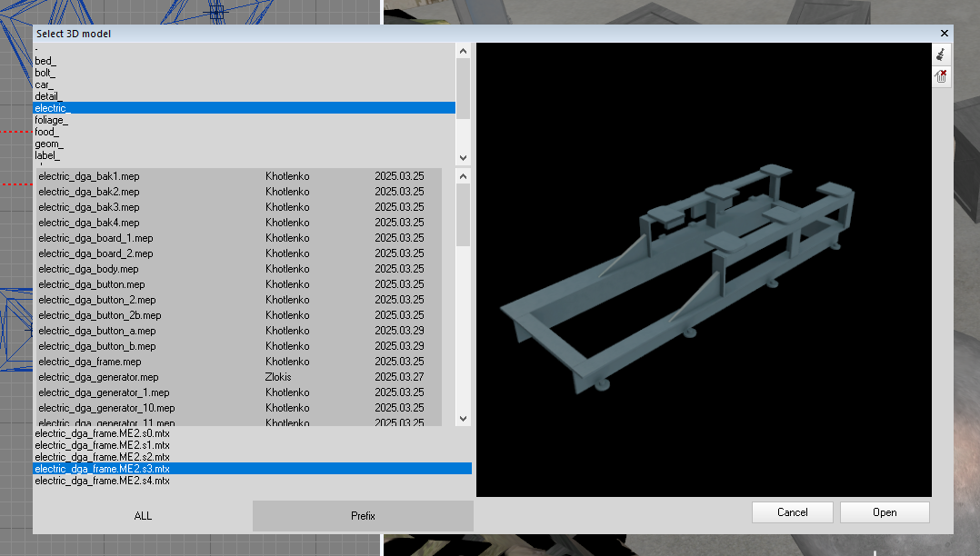
Task: Click the 3D model preview viewport
Action: [x=702, y=270]
